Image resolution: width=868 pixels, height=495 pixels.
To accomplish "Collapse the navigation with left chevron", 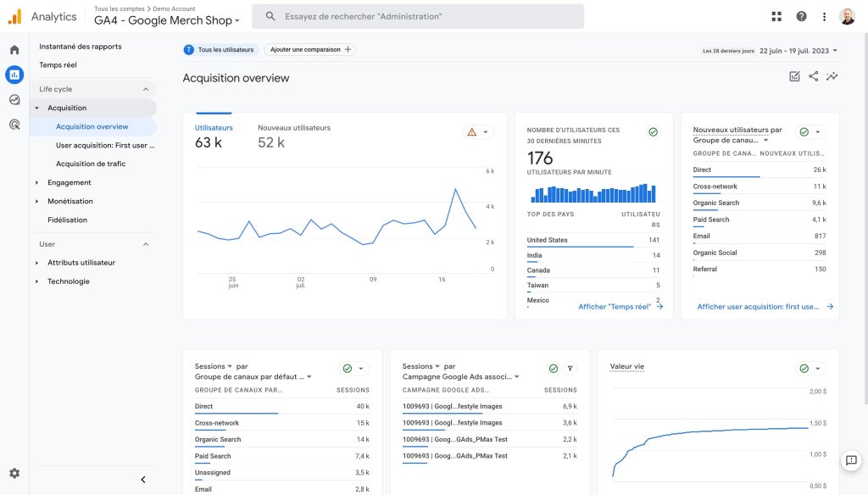I will [143, 480].
